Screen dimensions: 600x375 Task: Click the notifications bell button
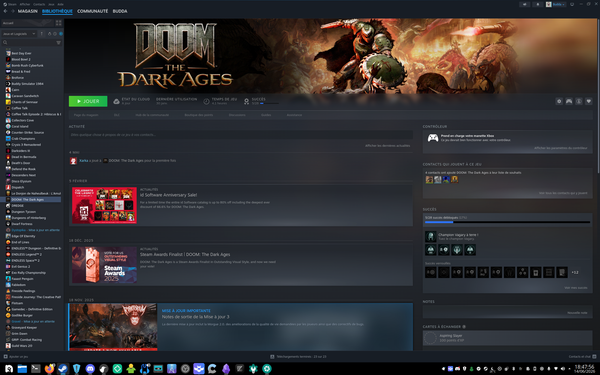538,4
